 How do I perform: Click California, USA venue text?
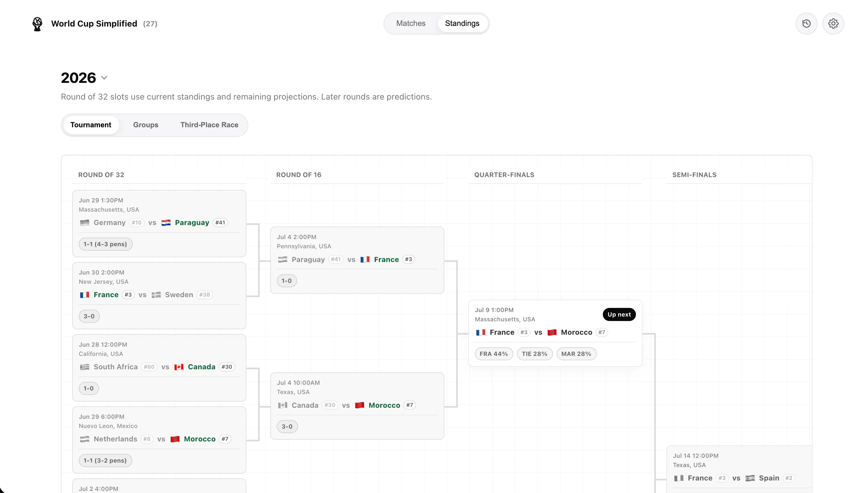tap(101, 354)
